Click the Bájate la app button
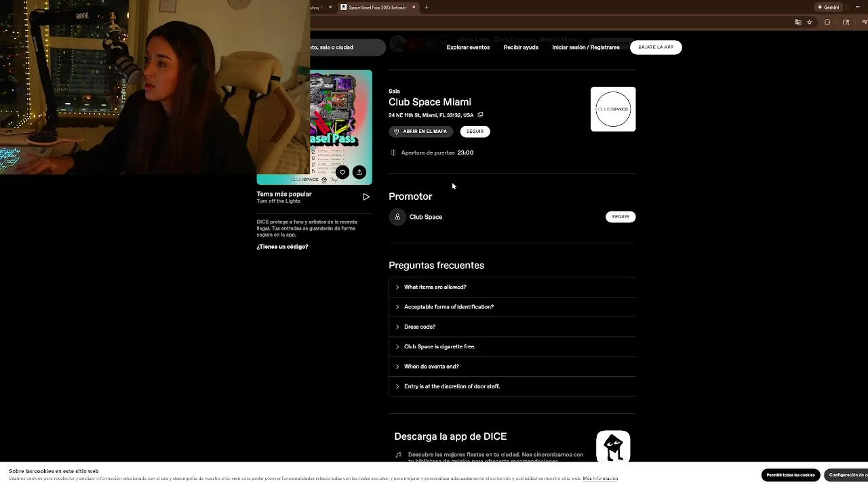This screenshot has height=488, width=868. point(656,47)
